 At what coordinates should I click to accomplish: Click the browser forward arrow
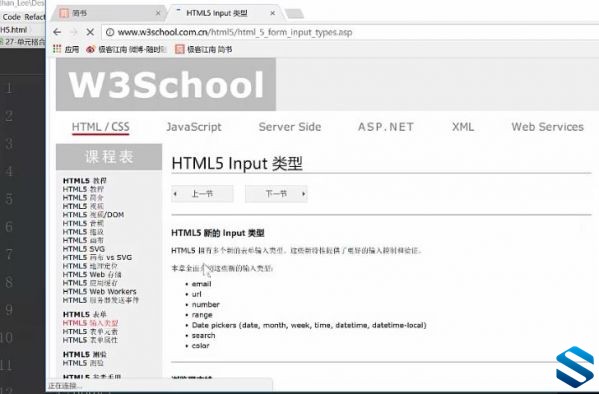click(x=74, y=32)
